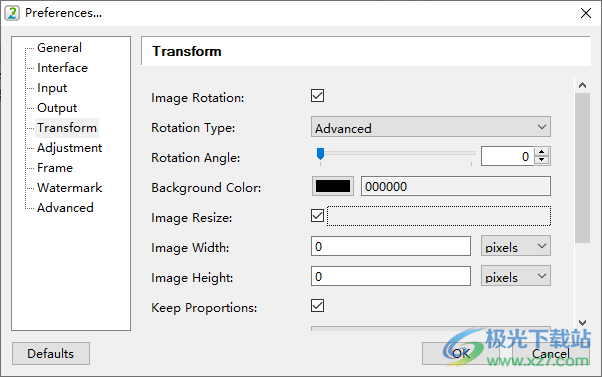The image size is (602, 377).
Task: Decrease rotation angle with the down arrow
Action: (541, 160)
